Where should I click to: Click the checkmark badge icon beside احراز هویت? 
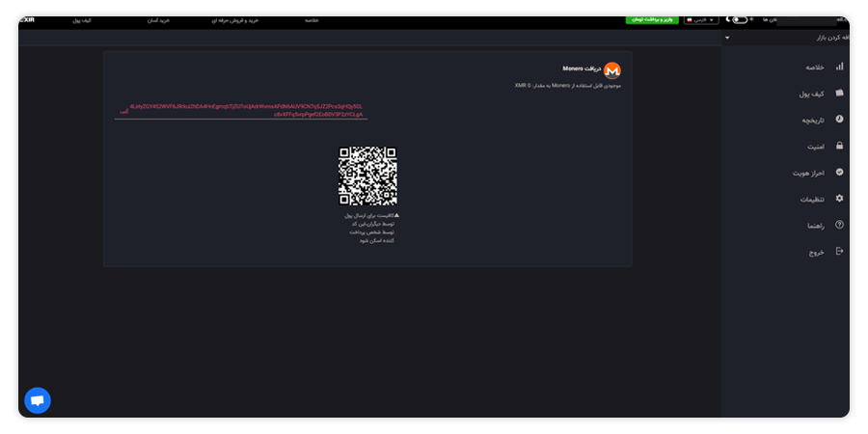(839, 173)
